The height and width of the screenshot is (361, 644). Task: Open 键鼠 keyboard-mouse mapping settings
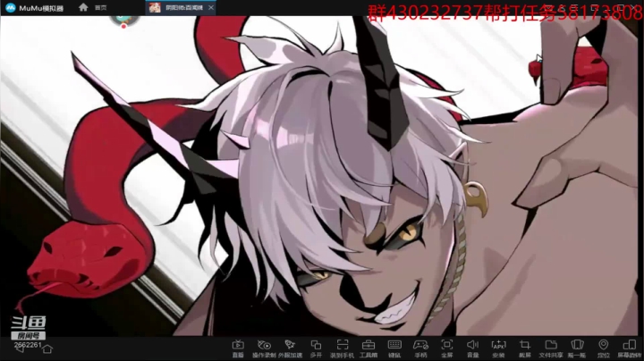pos(394,348)
